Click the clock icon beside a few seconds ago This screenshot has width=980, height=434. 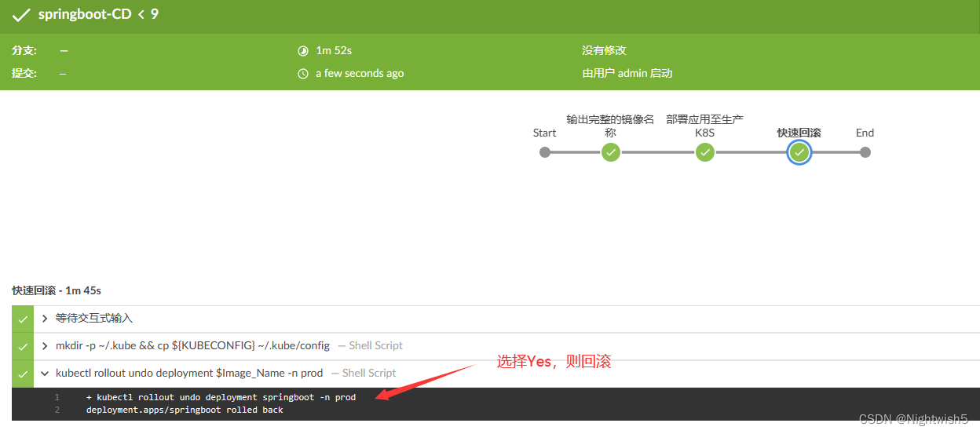pyautogui.click(x=303, y=73)
